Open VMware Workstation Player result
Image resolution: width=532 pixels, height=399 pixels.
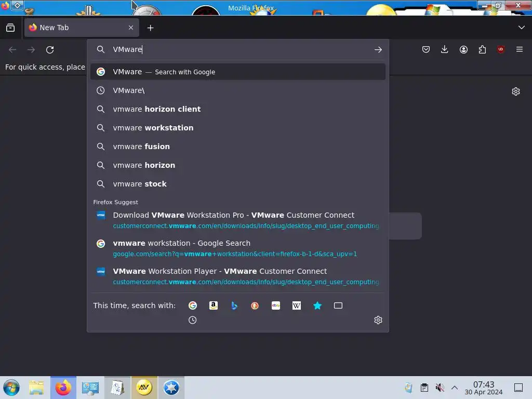point(238,276)
